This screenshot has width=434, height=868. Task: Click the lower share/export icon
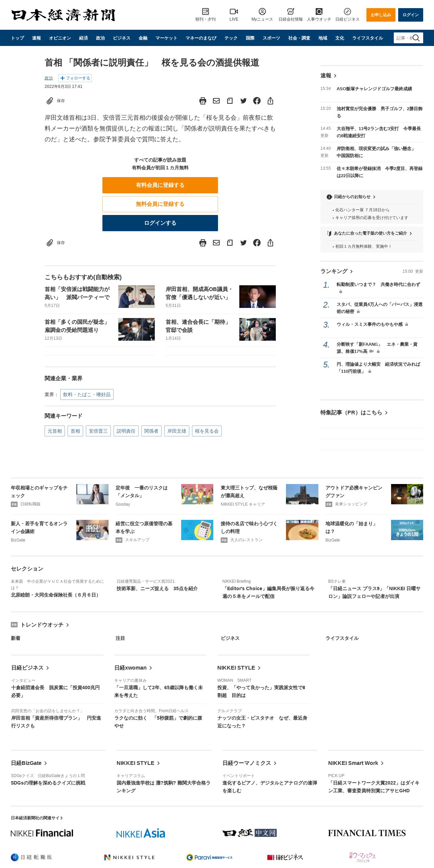click(270, 243)
